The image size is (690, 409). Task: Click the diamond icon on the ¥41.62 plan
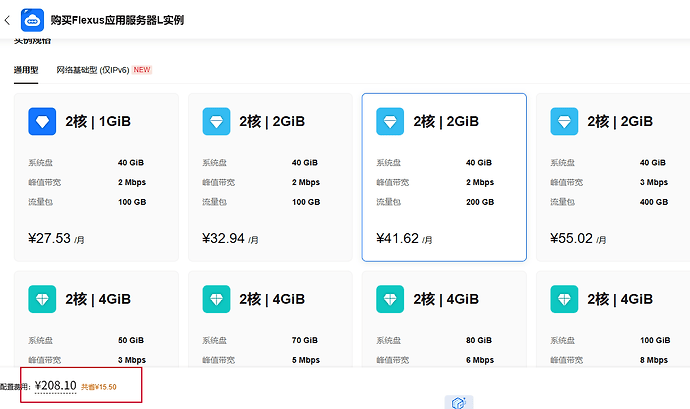[390, 122]
